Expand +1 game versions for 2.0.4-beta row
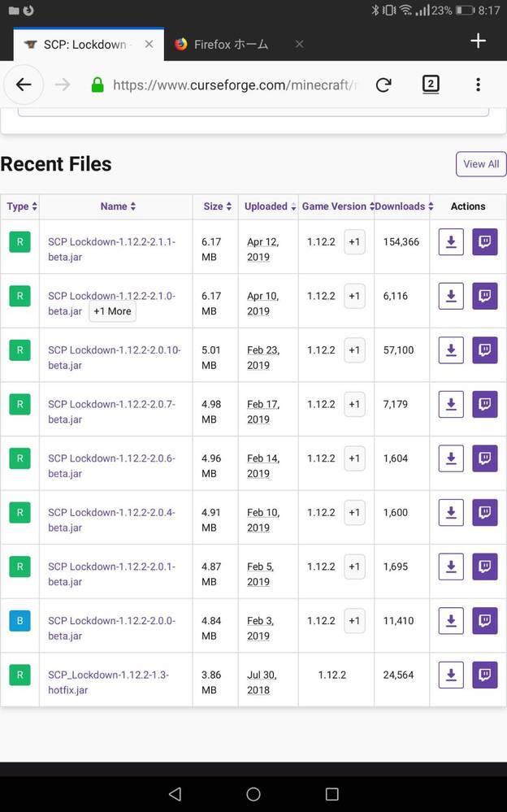The height and width of the screenshot is (812, 507). (x=354, y=513)
